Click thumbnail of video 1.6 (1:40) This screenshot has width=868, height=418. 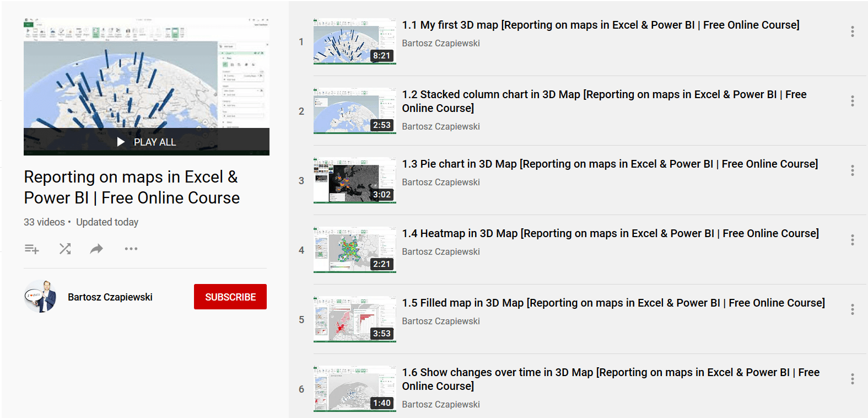click(x=355, y=389)
